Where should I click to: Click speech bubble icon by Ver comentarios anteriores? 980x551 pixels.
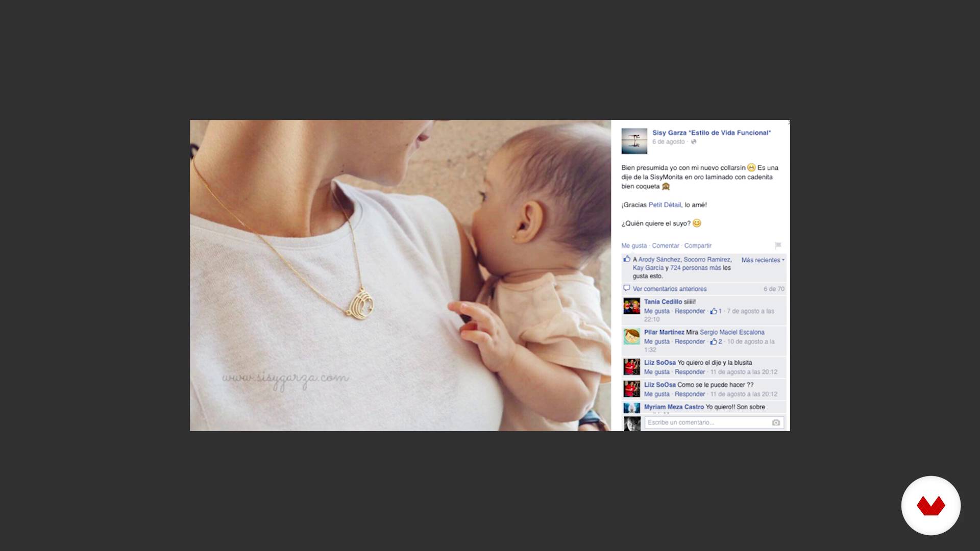(626, 288)
